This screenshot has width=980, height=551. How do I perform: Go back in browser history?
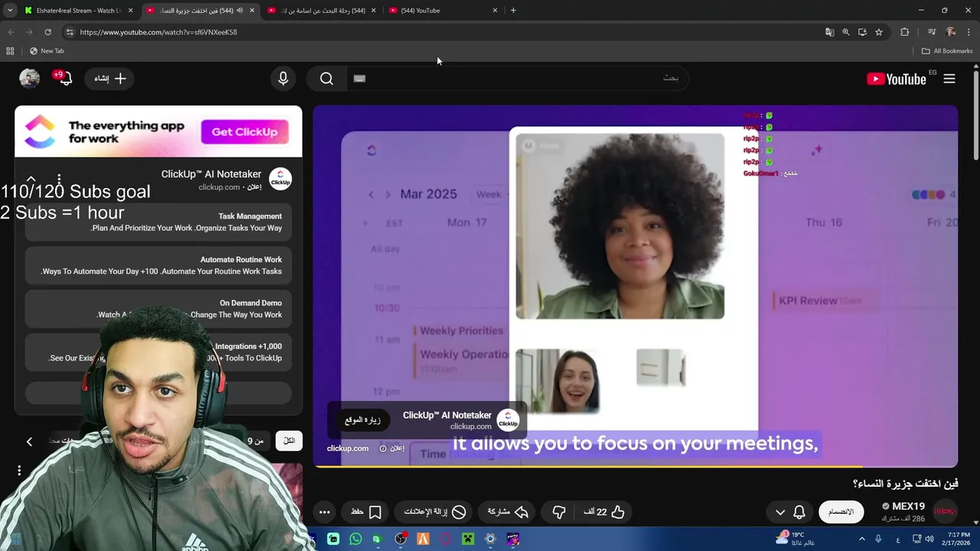pyautogui.click(x=11, y=32)
